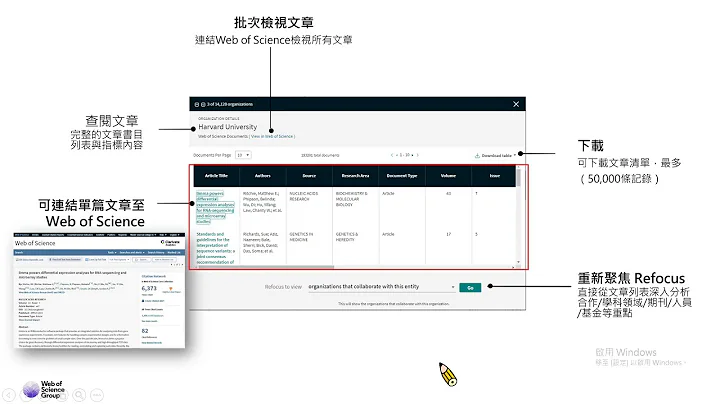This screenshot has width=720, height=404.
Task: Click the table's vertical scrollbar
Action: coord(518,177)
